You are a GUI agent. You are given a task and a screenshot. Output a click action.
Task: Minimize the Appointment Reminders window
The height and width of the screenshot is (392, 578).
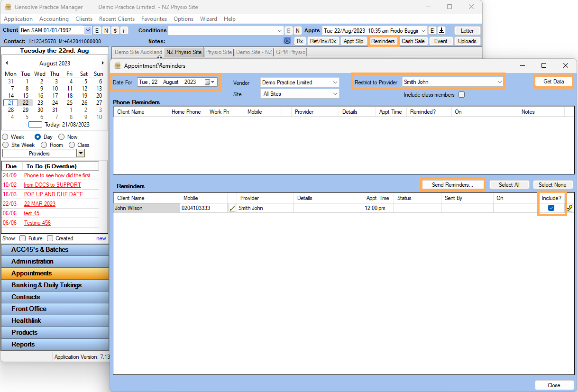(x=522, y=65)
